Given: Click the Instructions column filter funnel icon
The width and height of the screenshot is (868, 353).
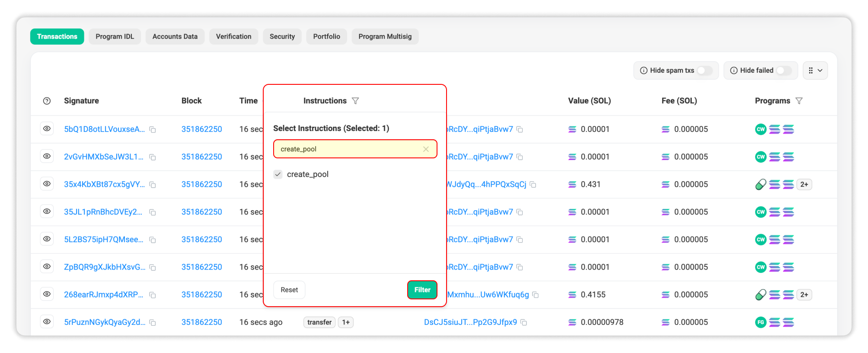Looking at the screenshot, I should pos(355,101).
